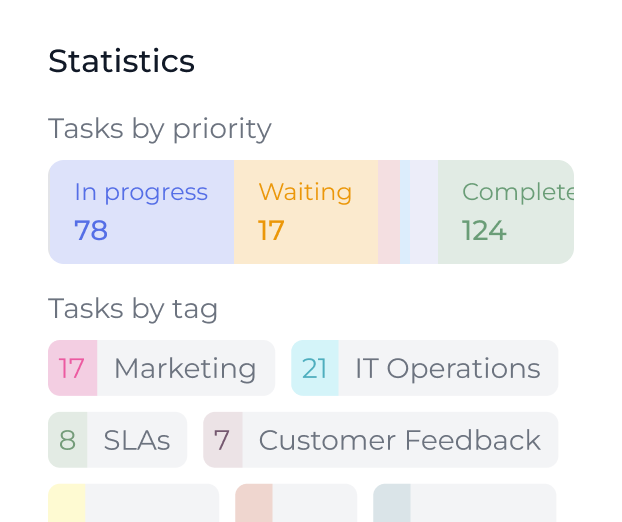Click the green 8 count badge
The image size is (622, 522).
point(68,440)
